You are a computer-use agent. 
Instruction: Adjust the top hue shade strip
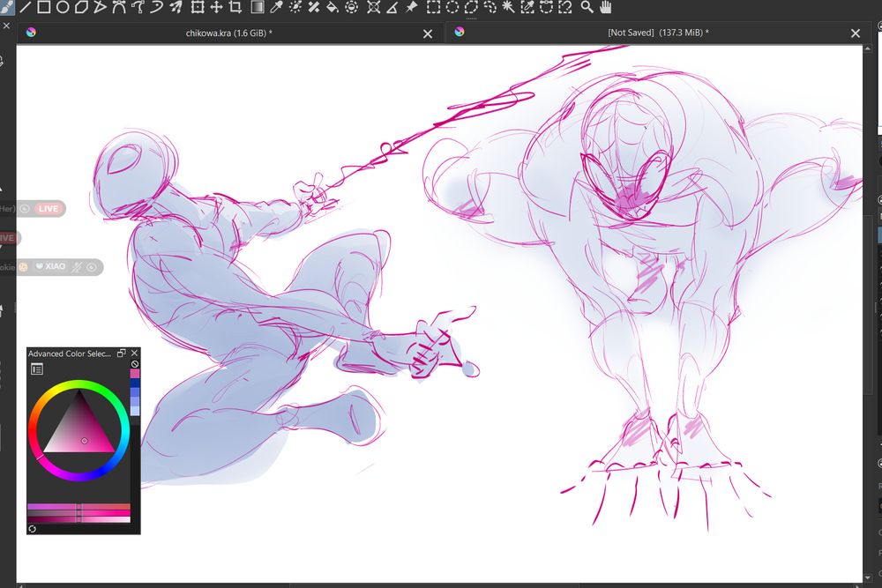click(78, 507)
